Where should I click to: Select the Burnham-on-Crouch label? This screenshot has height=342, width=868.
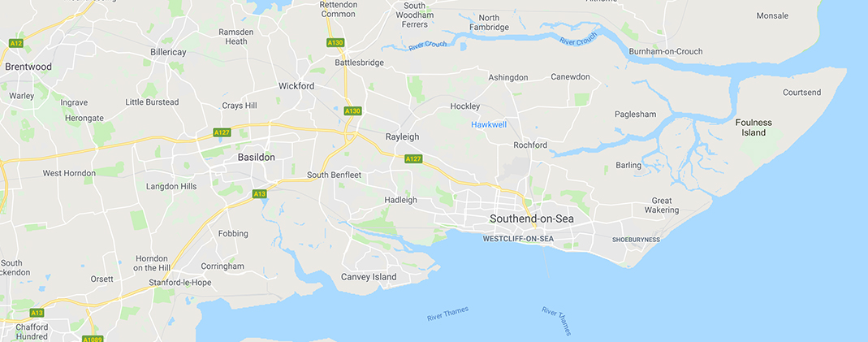click(665, 51)
